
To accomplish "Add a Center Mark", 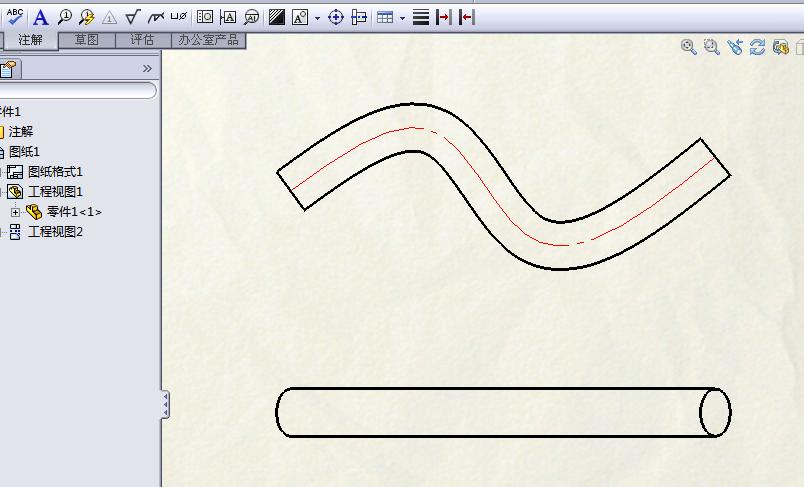I will click(336, 17).
